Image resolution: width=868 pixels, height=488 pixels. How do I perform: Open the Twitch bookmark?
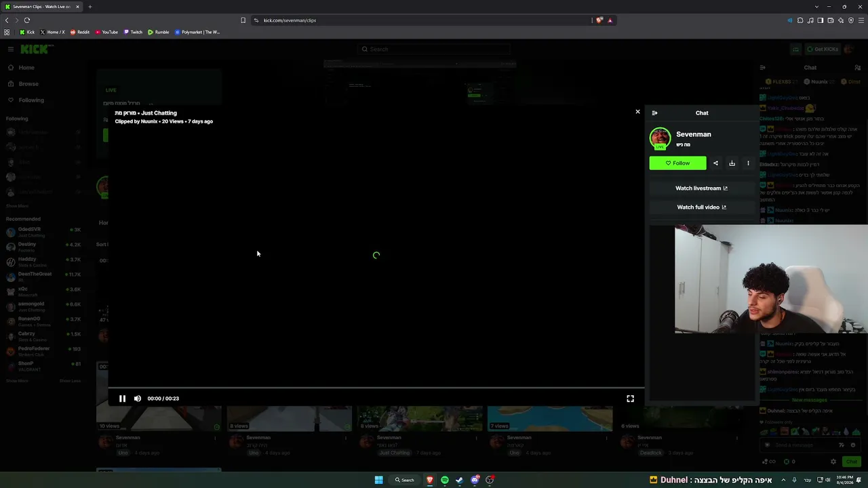pos(133,32)
